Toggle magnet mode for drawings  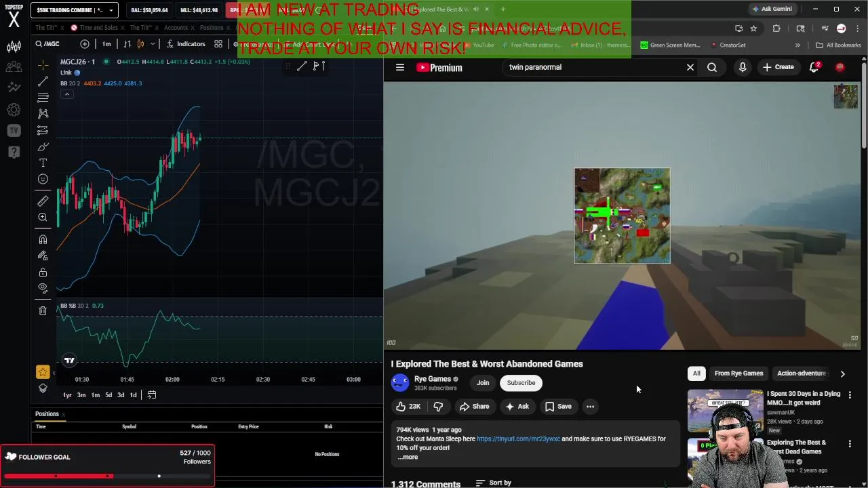click(43, 239)
